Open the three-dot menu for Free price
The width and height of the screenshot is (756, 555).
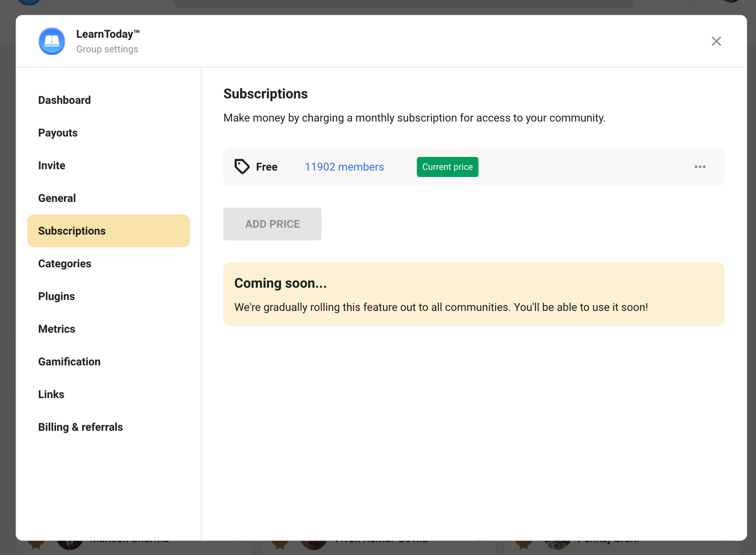[700, 167]
